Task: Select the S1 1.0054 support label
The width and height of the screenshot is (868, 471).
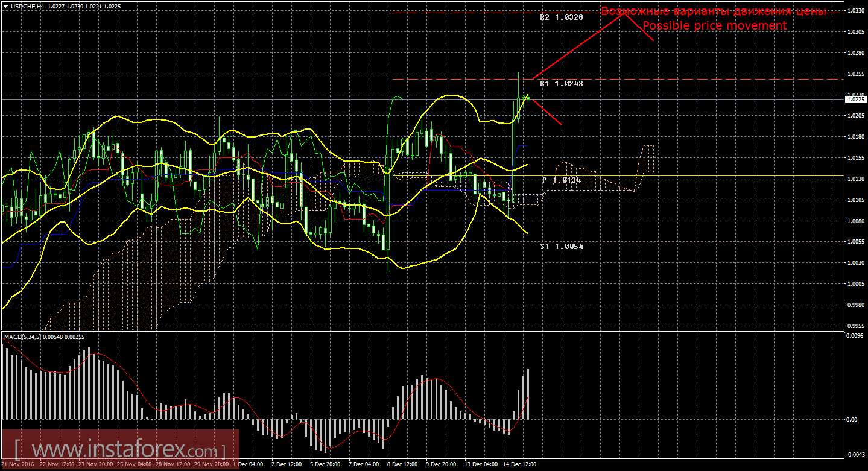Action: coord(561,246)
